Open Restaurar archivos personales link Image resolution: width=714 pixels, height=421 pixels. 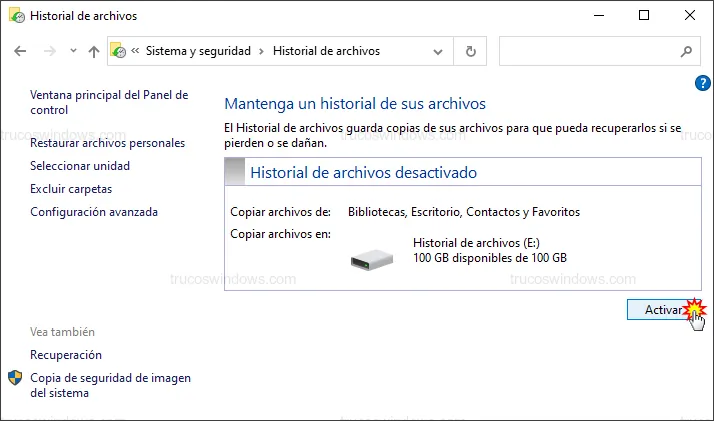click(107, 143)
